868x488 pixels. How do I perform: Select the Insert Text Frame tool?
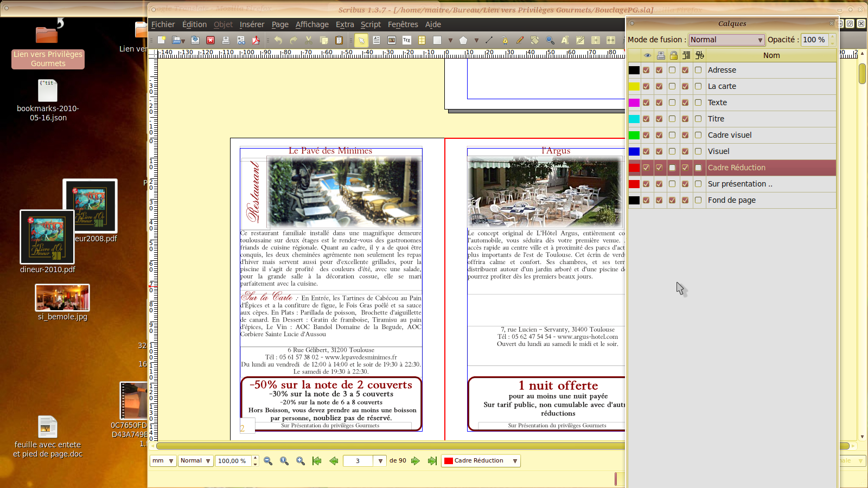point(376,40)
